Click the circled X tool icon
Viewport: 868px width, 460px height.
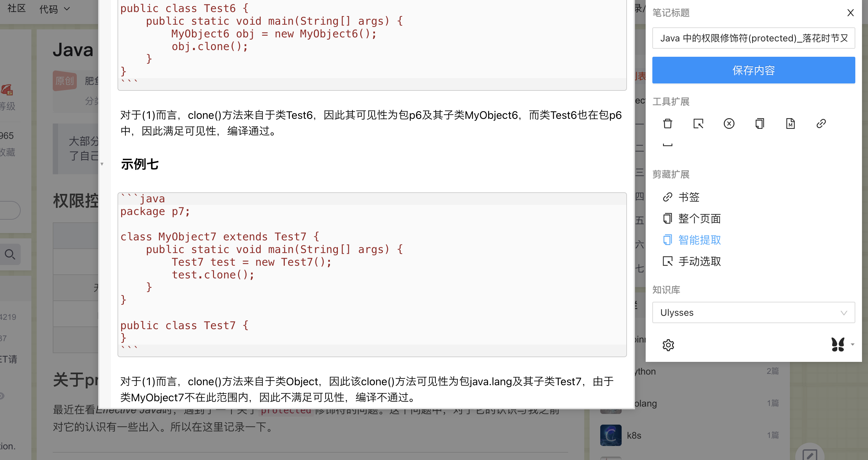[x=729, y=124]
